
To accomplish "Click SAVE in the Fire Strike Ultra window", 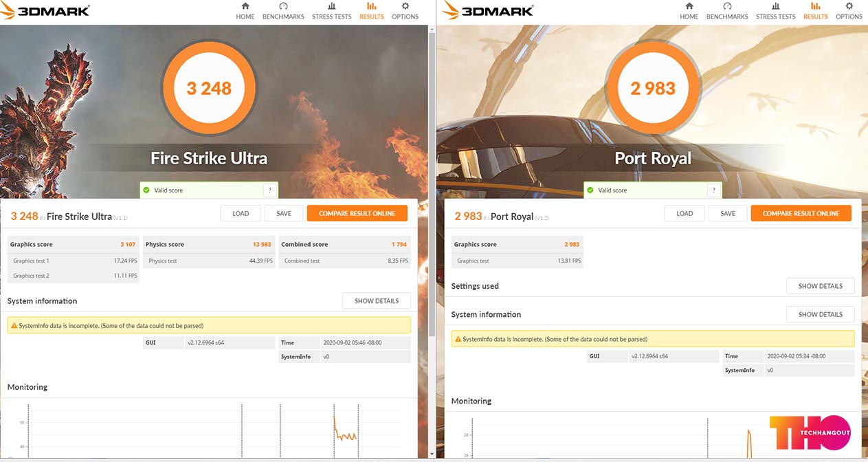I will click(284, 213).
